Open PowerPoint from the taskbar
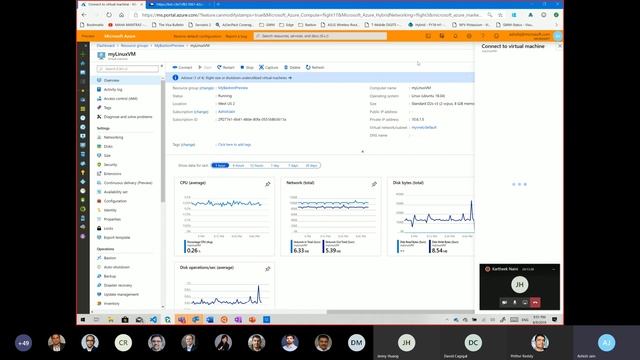Screen dimensions: 640x360 point(252,320)
